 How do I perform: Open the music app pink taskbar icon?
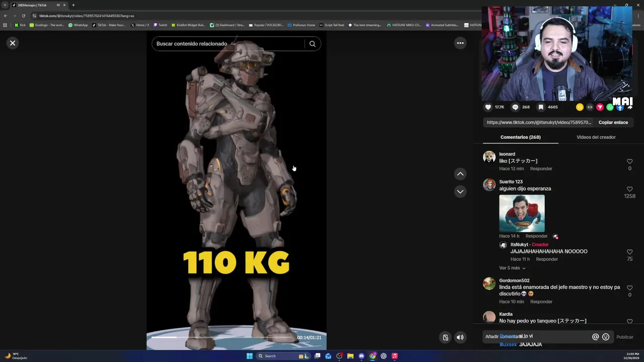pyautogui.click(x=394, y=356)
